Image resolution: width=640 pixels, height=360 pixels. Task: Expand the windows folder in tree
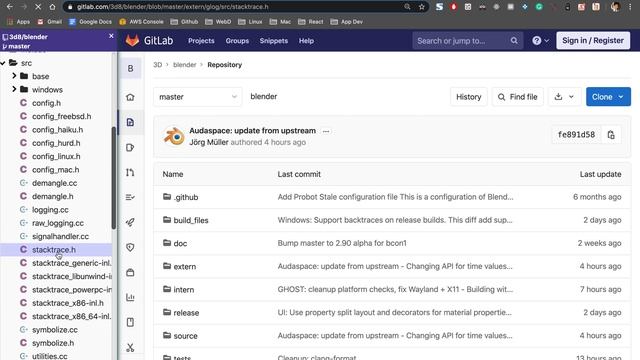point(14,89)
